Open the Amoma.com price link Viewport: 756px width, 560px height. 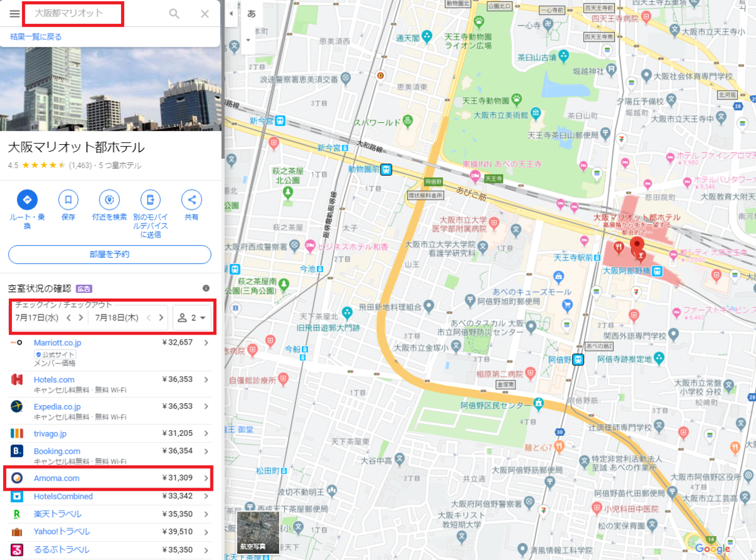tap(57, 479)
